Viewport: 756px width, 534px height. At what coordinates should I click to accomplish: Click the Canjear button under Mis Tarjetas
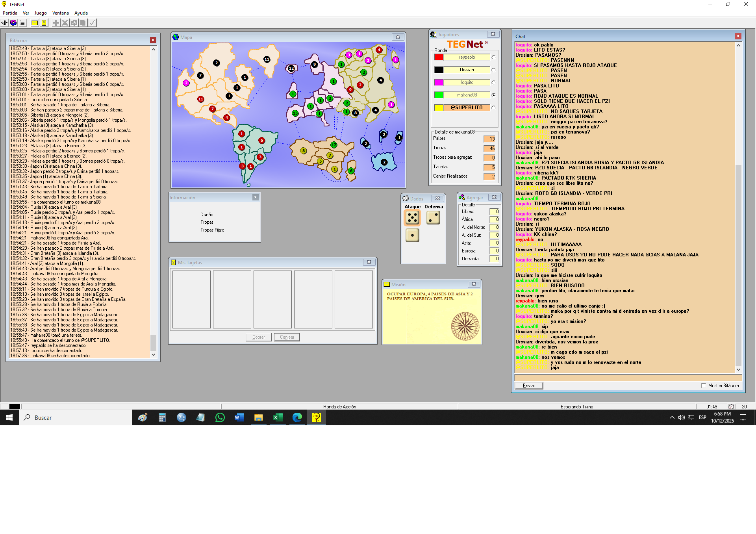click(287, 337)
